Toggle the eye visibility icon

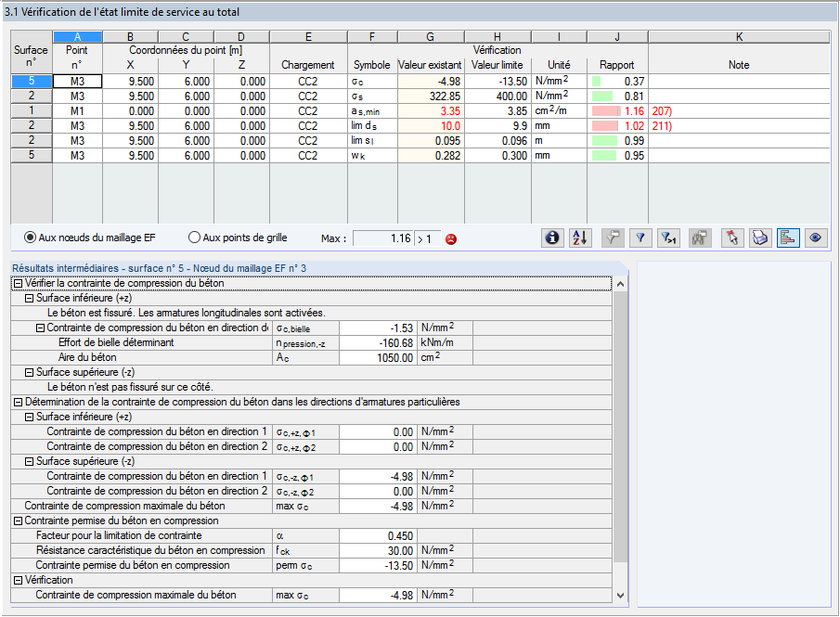[x=815, y=238]
